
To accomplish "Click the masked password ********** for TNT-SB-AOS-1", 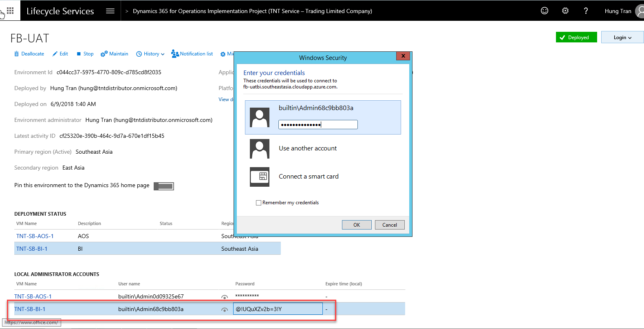I will [247, 296].
